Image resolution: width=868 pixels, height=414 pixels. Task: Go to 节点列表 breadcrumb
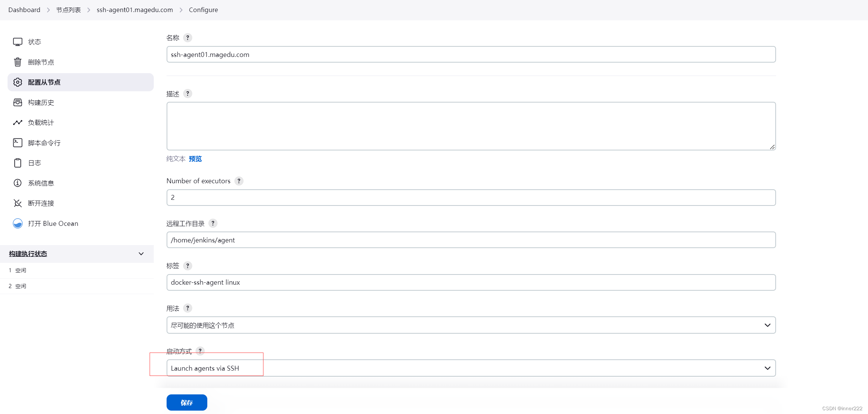(x=69, y=10)
